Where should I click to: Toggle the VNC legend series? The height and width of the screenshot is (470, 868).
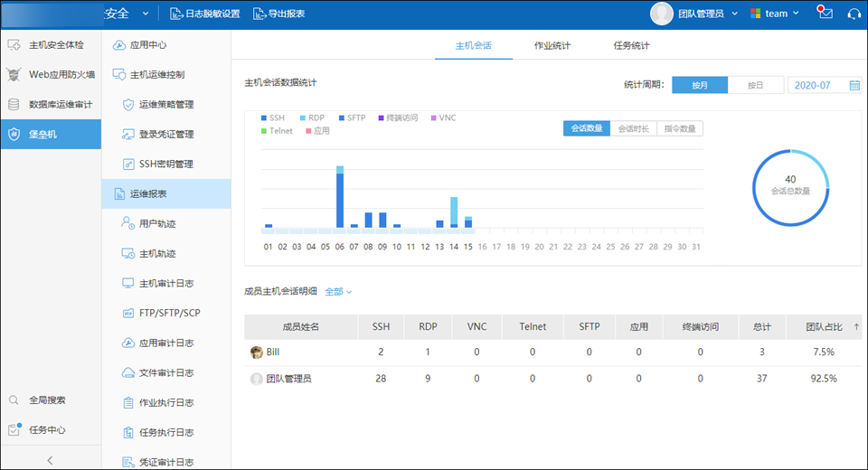tap(443, 117)
